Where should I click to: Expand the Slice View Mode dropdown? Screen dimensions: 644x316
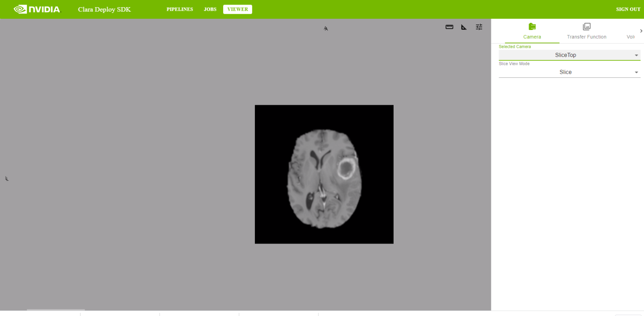click(x=569, y=72)
